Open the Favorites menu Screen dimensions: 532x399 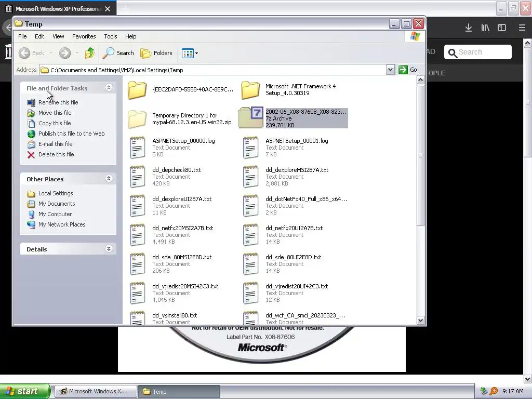[x=84, y=36]
